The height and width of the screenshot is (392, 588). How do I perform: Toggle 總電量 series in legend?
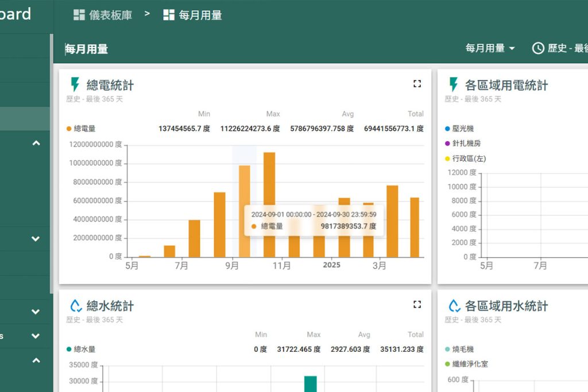point(84,129)
